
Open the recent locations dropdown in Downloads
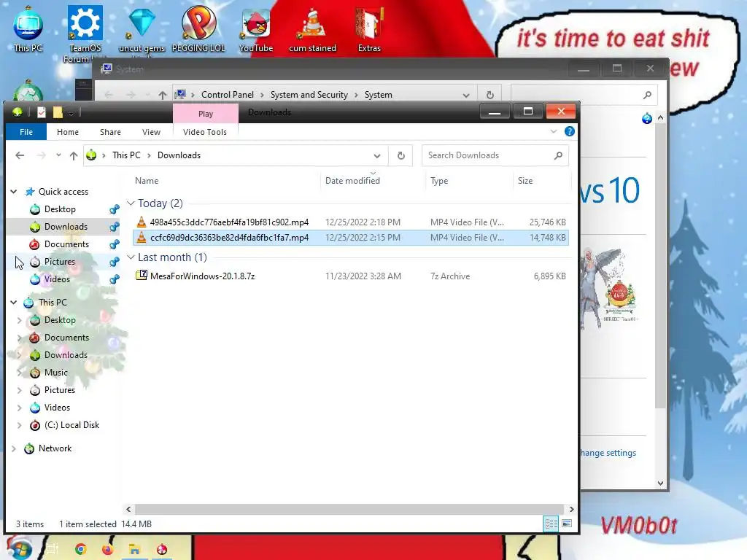coord(58,155)
